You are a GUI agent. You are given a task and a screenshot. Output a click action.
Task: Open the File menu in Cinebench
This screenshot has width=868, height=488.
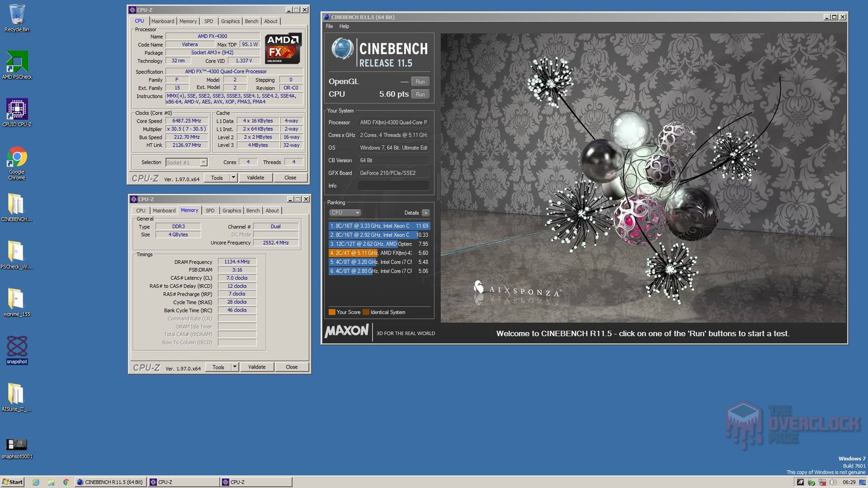(x=329, y=26)
